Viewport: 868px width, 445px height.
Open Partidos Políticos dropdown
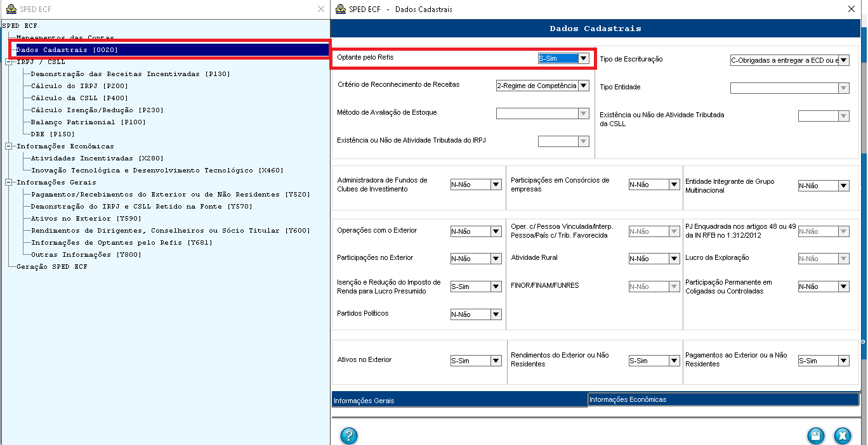pyautogui.click(x=496, y=314)
